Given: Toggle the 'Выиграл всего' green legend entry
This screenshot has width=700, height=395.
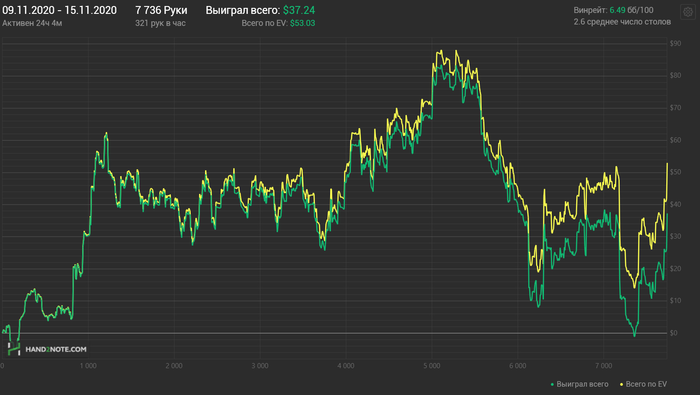Looking at the screenshot, I should tap(579, 384).
